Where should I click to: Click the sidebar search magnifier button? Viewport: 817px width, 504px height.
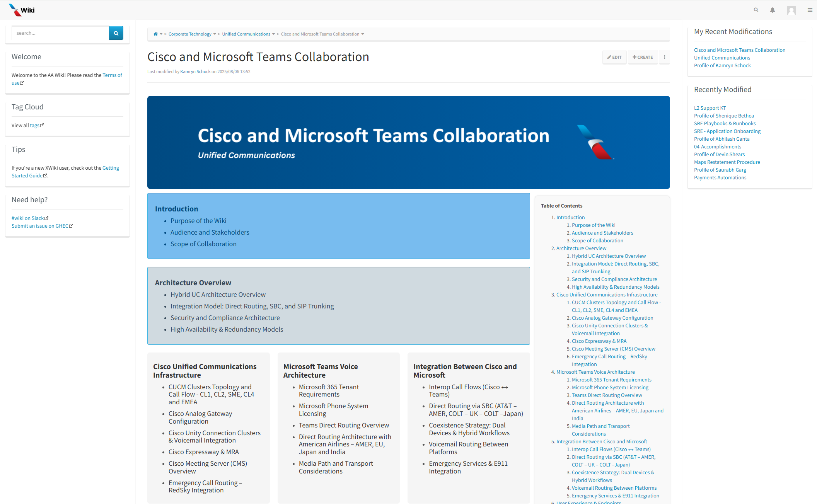tap(116, 33)
